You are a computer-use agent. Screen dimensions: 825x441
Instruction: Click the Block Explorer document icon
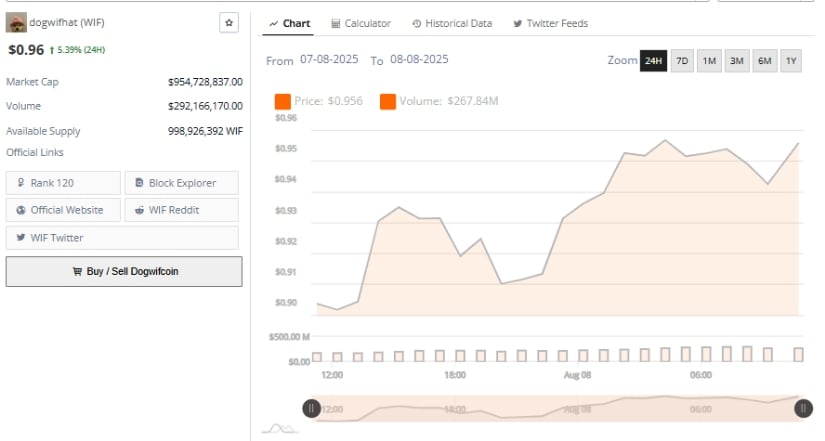[139, 183]
